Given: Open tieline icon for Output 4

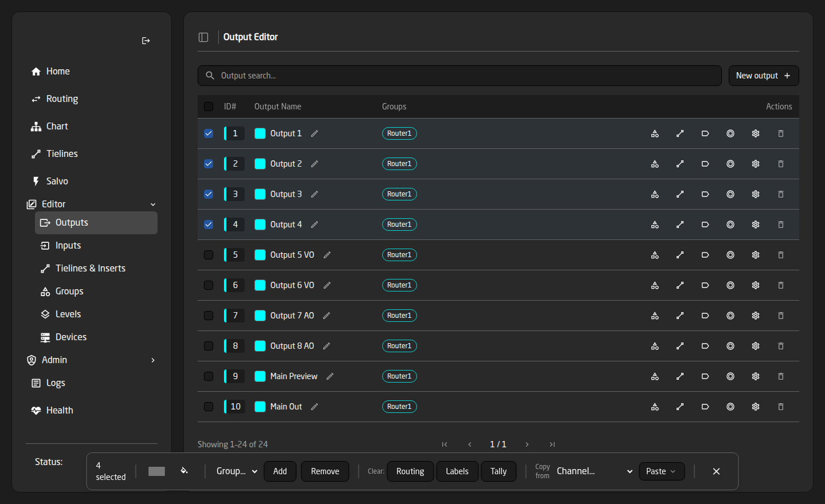Looking at the screenshot, I should coord(680,225).
